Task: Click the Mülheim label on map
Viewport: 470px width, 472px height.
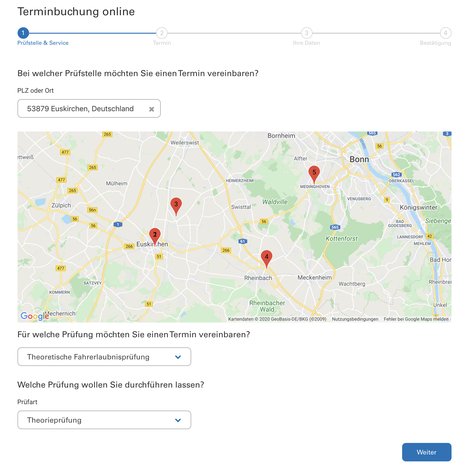Action: (116, 183)
